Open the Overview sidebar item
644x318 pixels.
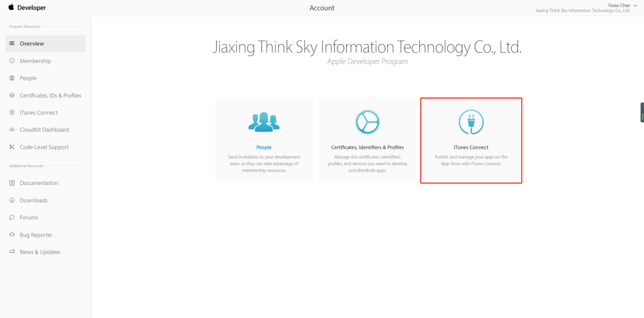tap(45, 44)
